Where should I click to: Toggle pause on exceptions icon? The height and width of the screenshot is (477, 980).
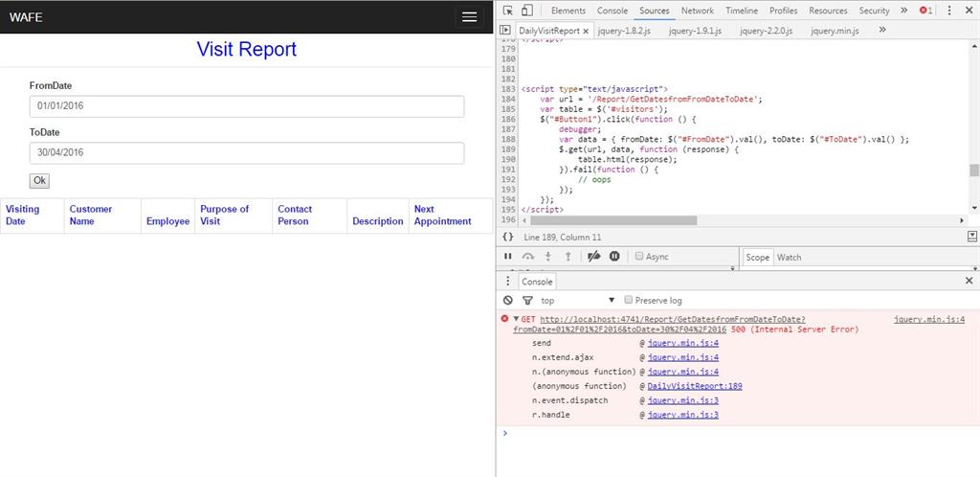[614, 257]
